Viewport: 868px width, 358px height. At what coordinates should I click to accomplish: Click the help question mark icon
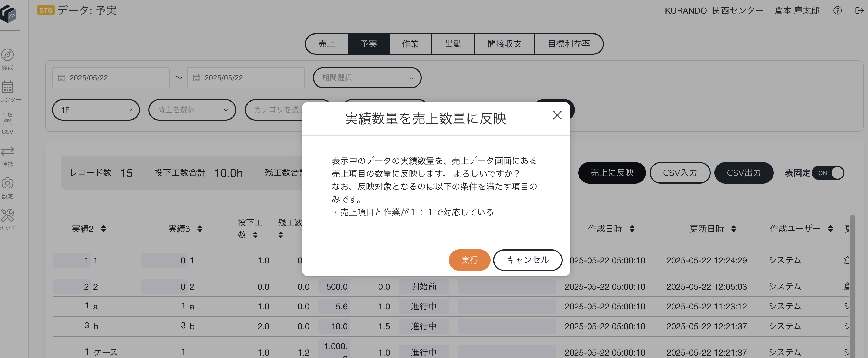pyautogui.click(x=837, y=11)
